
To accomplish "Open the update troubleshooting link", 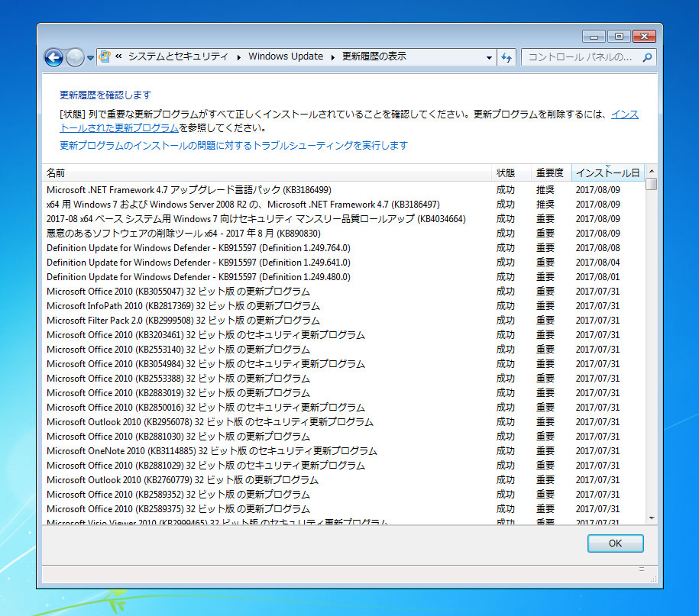I will (234, 145).
